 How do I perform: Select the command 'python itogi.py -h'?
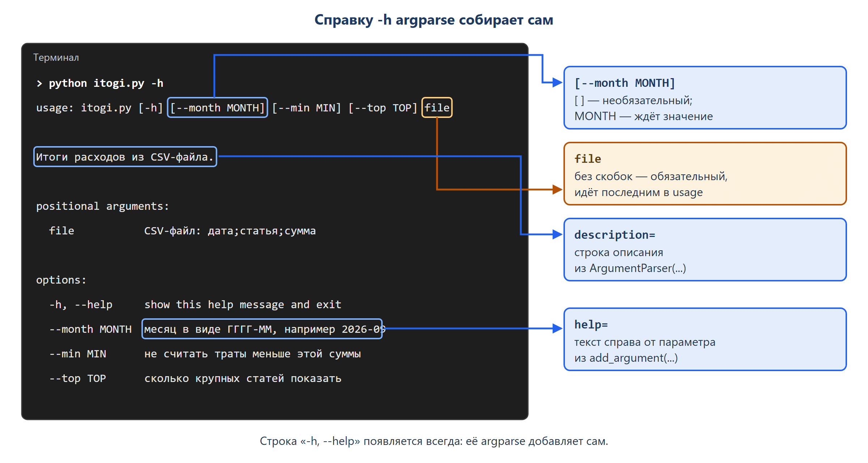(x=106, y=83)
